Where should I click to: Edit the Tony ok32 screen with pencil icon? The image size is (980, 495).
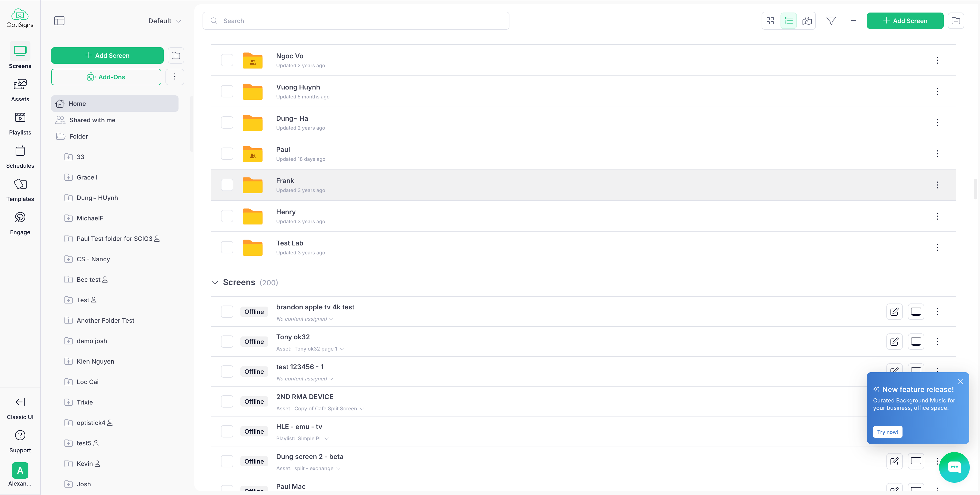894,341
